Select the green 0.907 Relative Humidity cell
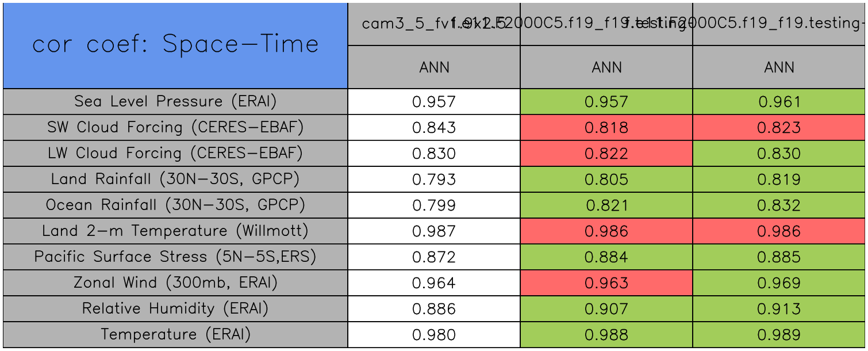Screen dimensions: 868x351 [606, 309]
